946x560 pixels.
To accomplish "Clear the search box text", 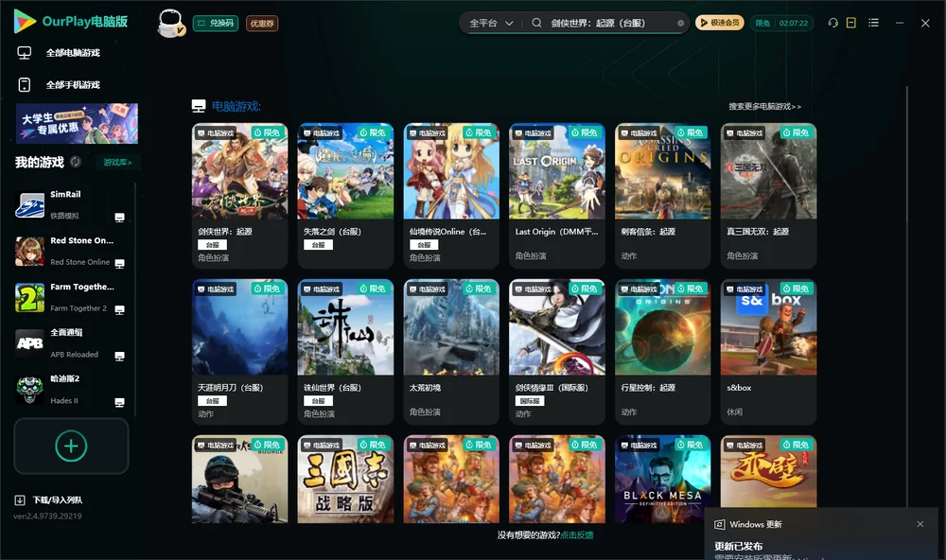I will (x=680, y=24).
